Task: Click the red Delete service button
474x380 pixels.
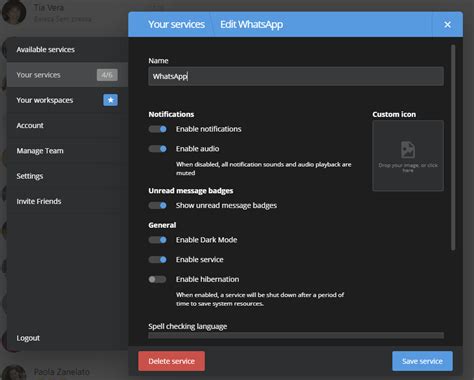Action: (172, 361)
